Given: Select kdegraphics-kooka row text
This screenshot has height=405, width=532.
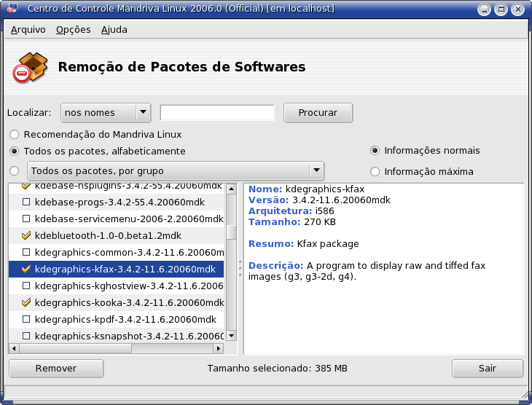Looking at the screenshot, I should (x=129, y=302).
